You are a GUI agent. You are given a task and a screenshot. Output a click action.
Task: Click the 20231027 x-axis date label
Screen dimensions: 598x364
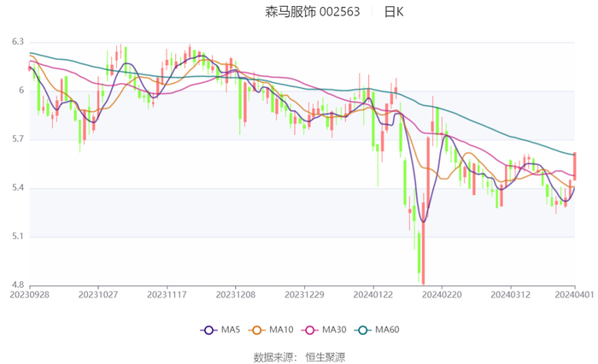tap(99, 294)
